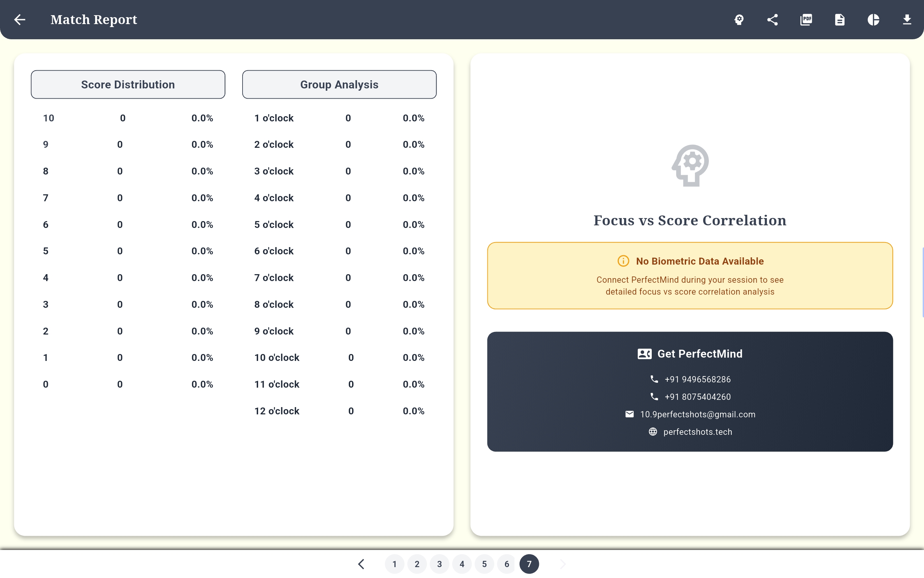Go to next page chevron
The width and height of the screenshot is (924, 578).
point(563,564)
